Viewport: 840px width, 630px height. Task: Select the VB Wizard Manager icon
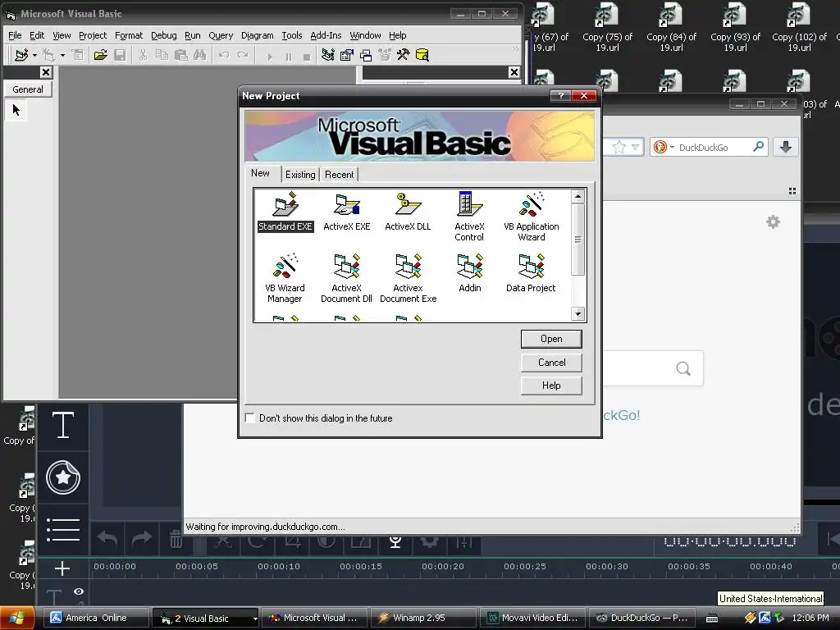(x=285, y=267)
